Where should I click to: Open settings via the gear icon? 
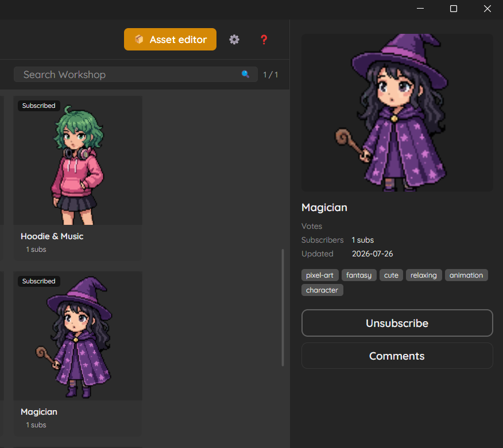click(234, 40)
